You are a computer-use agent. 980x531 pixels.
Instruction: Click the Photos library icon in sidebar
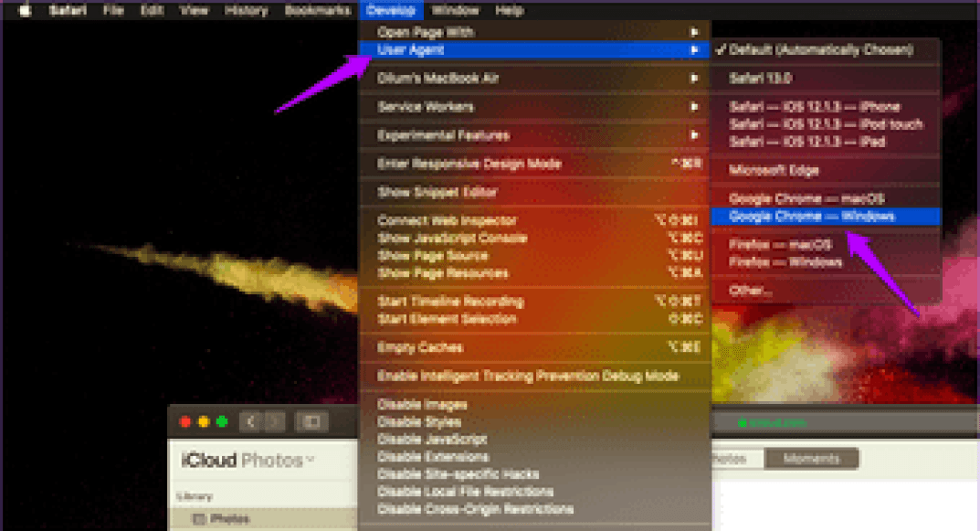(x=200, y=519)
